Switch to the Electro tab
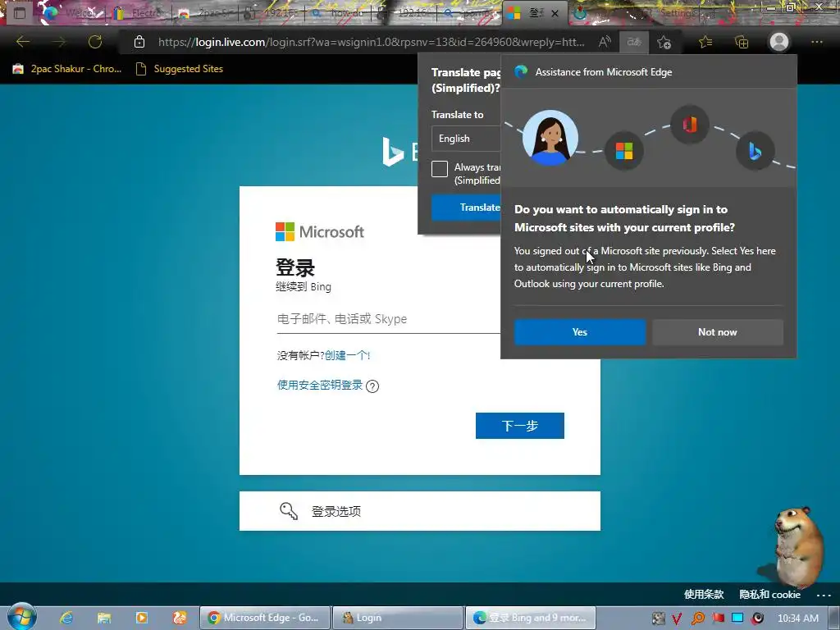This screenshot has height=630, width=840. click(x=139, y=13)
